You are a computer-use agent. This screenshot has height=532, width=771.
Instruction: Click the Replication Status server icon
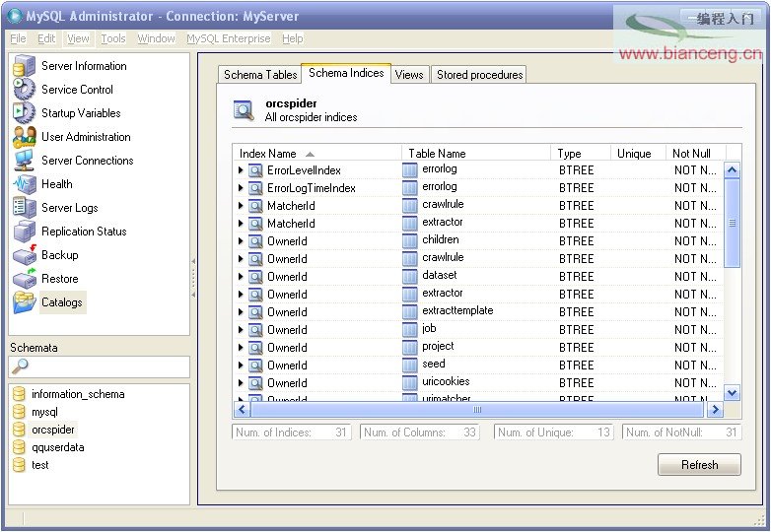click(x=24, y=232)
